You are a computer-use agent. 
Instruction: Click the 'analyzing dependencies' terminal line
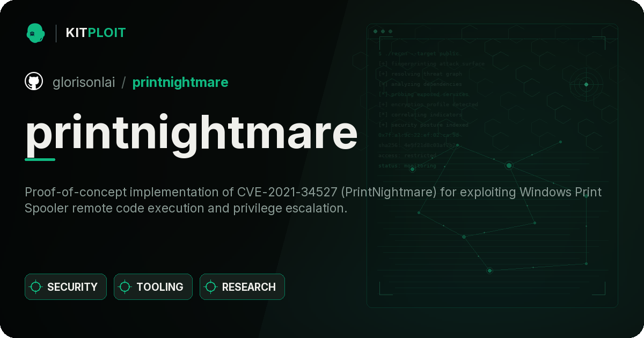point(420,84)
